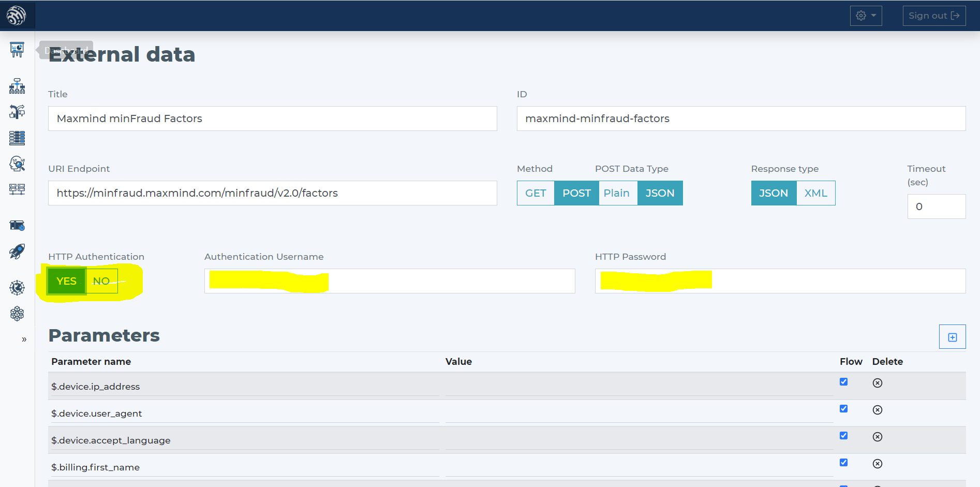Click the Delete column header
980x487 pixels.
click(x=887, y=362)
